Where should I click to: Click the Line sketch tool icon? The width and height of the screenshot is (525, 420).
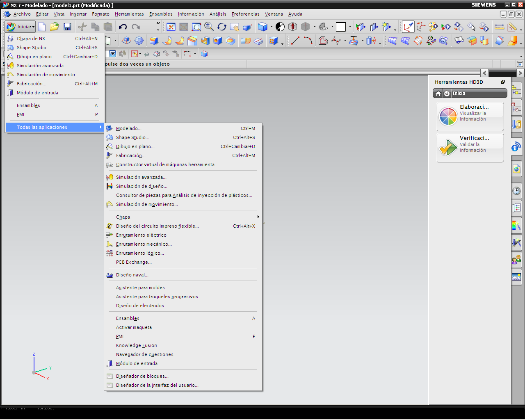coord(295,41)
